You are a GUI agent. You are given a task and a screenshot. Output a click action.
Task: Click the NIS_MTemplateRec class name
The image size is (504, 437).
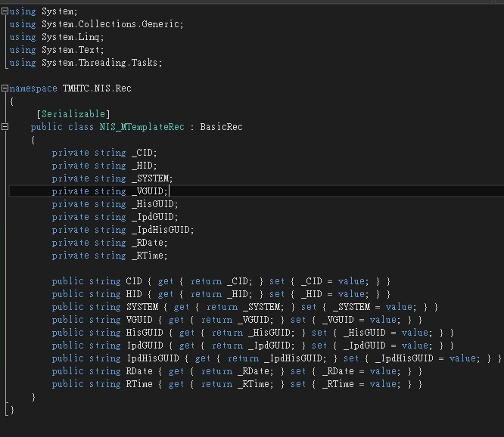point(142,127)
